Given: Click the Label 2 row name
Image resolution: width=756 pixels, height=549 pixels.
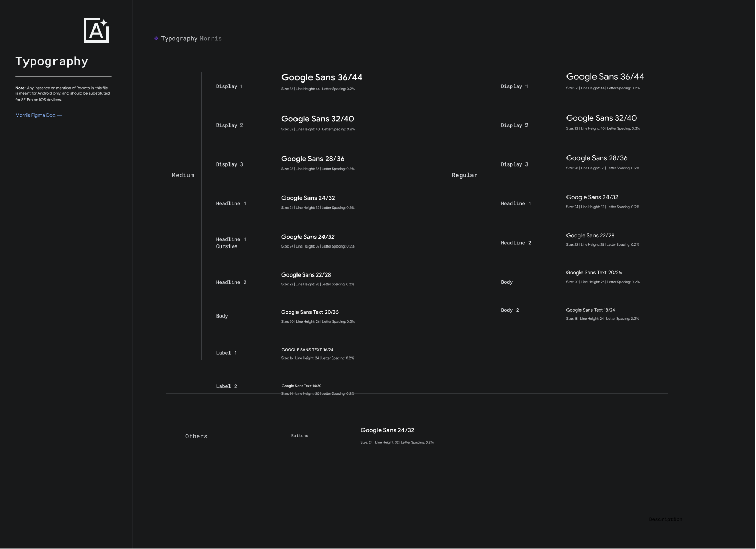Looking at the screenshot, I should [x=226, y=386].
